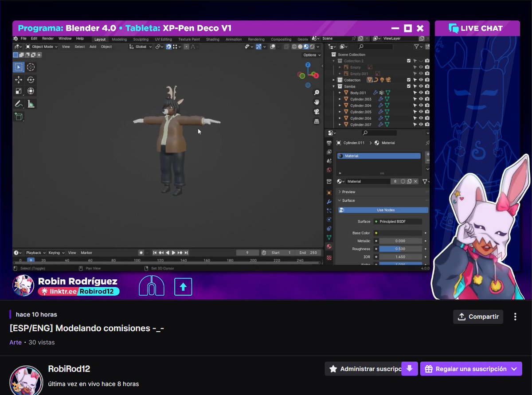The width and height of the screenshot is (532, 395).
Task: Open the Object properties orange square tab
Action: [329, 193]
